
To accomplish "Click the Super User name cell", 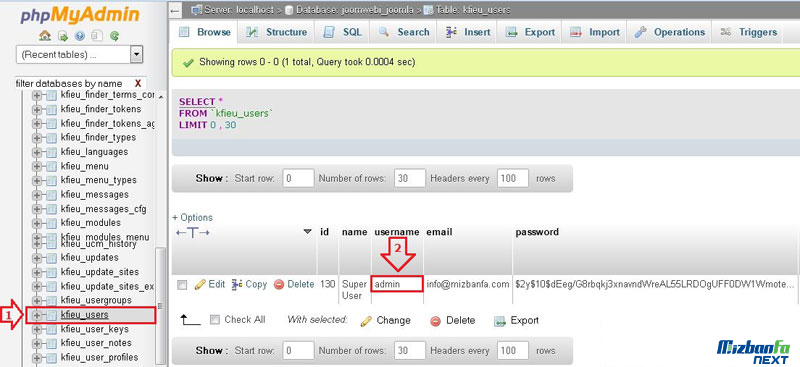I will (354, 290).
